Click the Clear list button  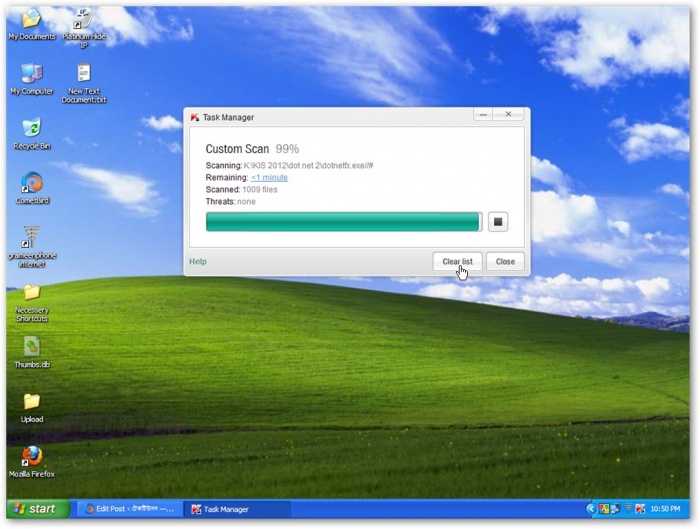pos(458,262)
